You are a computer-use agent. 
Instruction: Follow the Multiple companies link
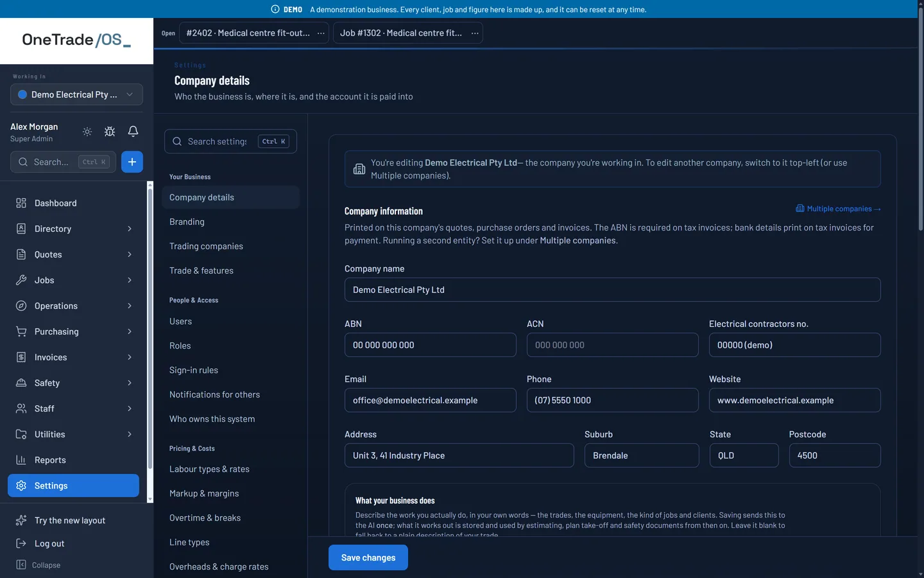pos(838,209)
